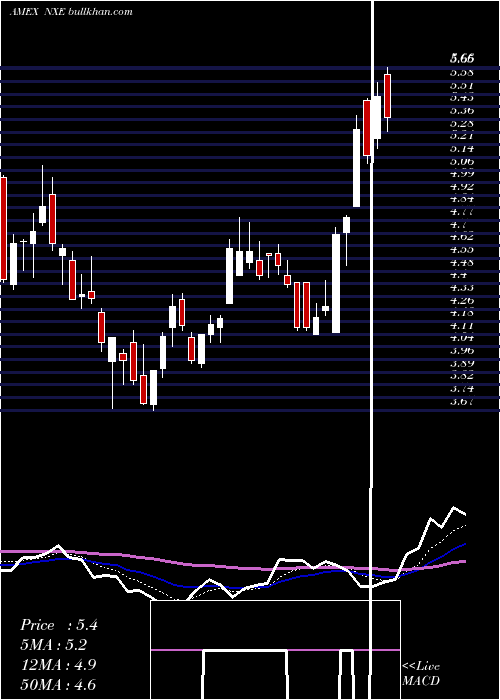
Task: Click the '5MA : 5.2' value
Action: coord(53,645)
